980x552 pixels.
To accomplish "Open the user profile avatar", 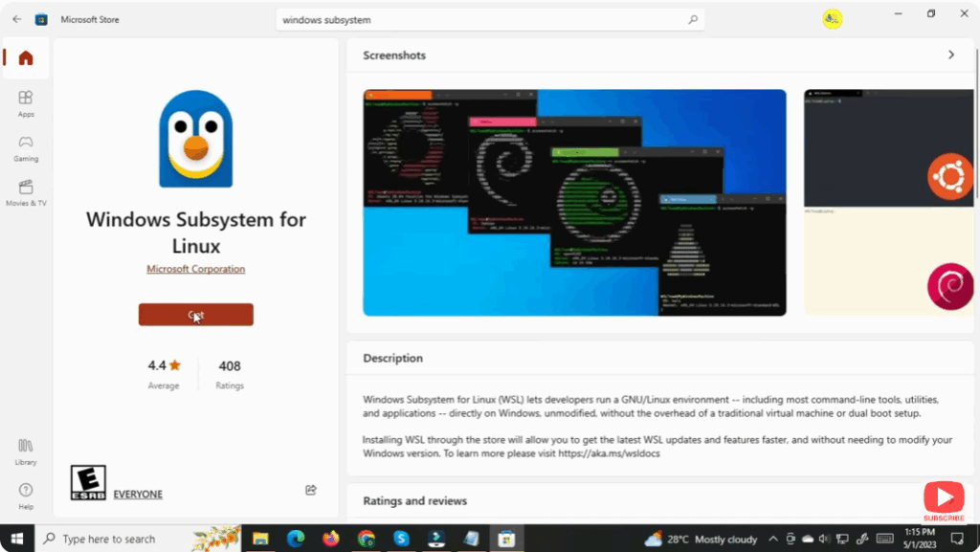I will pyautogui.click(x=832, y=19).
